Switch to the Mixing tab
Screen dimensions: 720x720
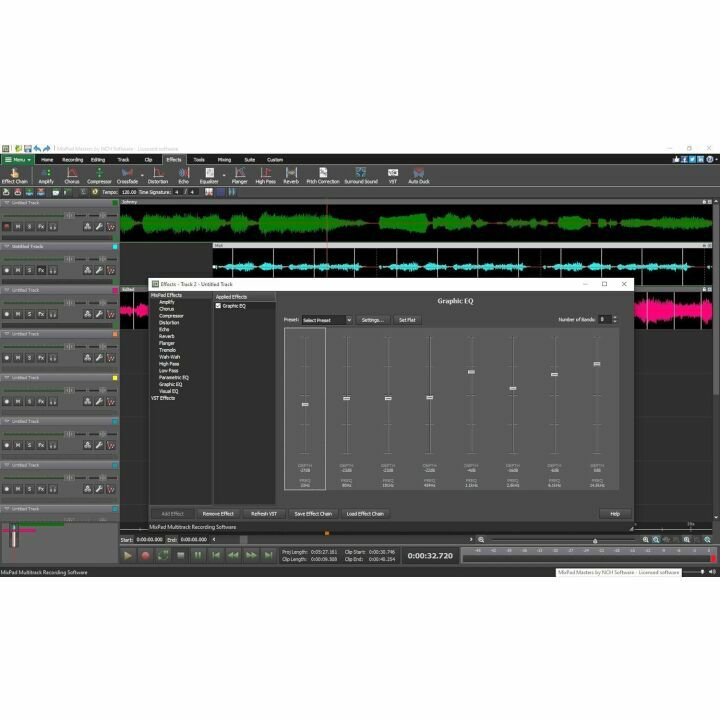pos(224,160)
